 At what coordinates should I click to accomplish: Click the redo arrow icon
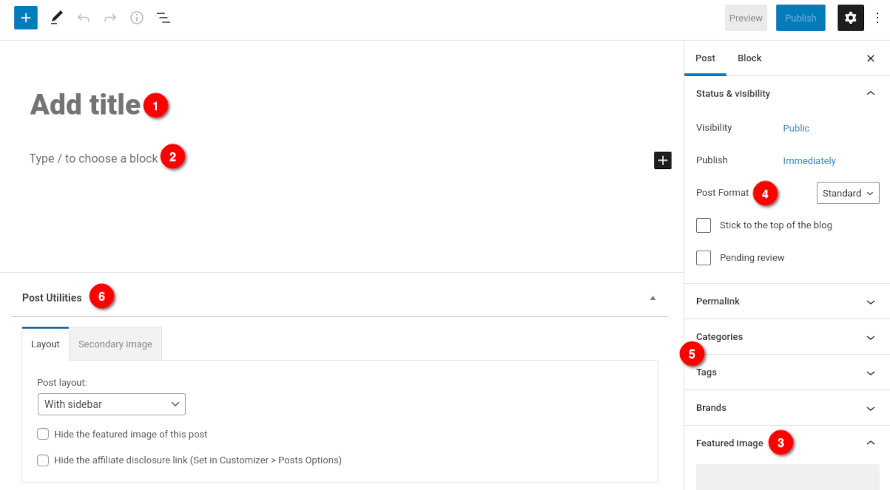pos(110,18)
